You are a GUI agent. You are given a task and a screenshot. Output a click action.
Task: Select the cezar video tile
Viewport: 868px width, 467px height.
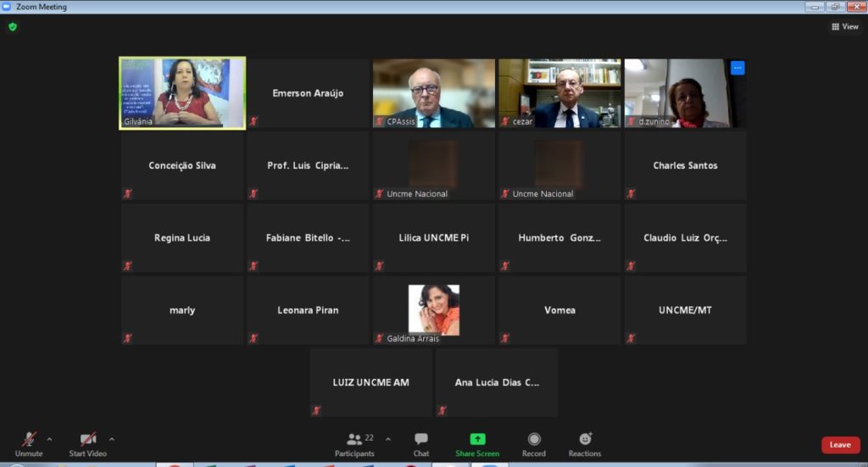pos(559,93)
